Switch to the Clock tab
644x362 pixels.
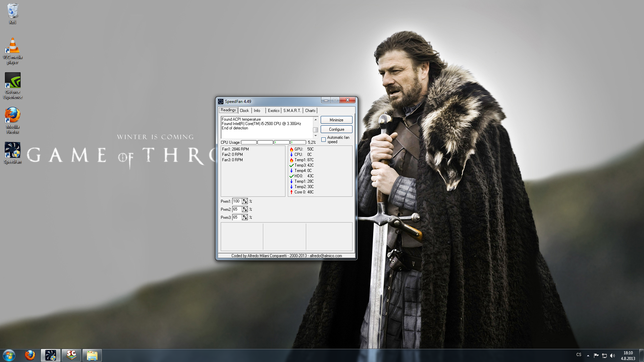[x=244, y=111]
